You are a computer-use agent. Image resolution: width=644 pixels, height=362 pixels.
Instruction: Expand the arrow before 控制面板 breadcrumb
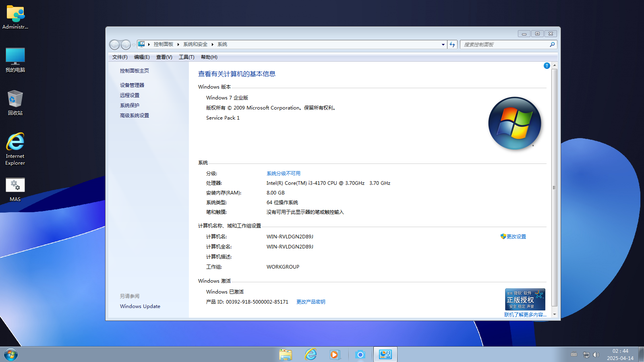tap(149, 45)
